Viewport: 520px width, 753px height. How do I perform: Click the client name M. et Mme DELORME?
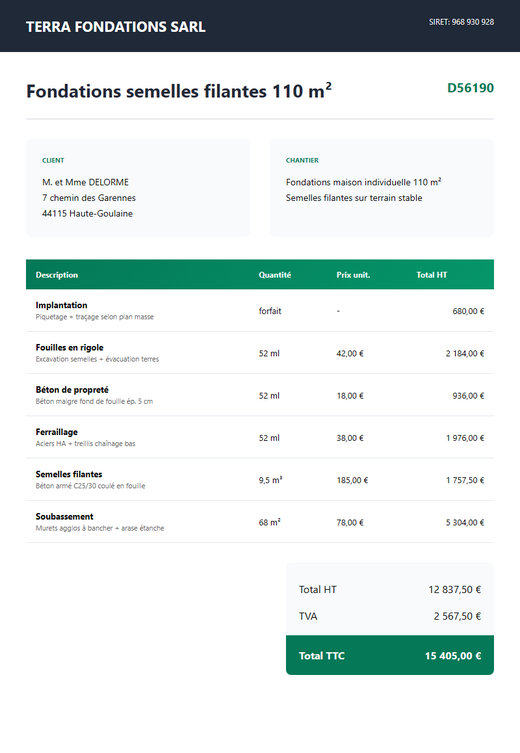[85, 182]
